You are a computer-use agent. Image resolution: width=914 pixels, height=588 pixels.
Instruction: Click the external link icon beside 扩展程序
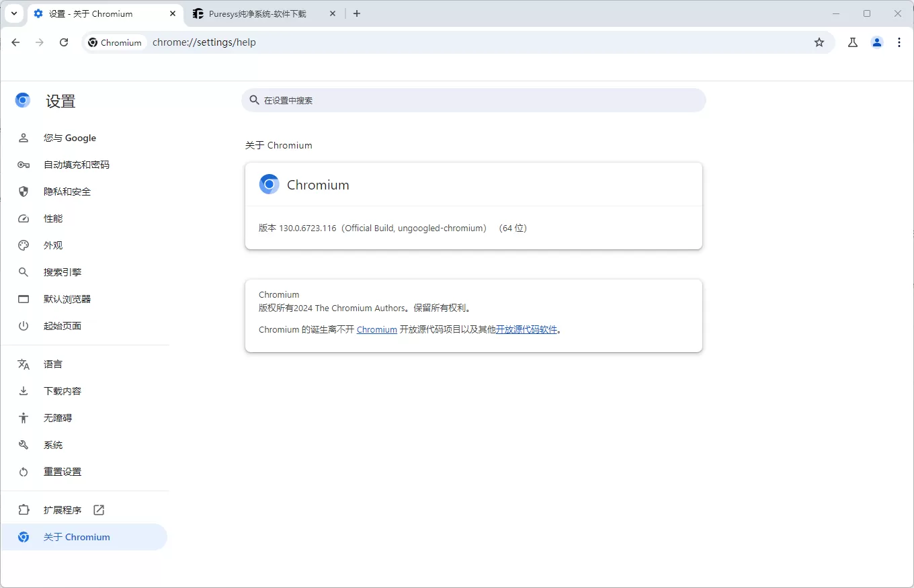pos(98,509)
